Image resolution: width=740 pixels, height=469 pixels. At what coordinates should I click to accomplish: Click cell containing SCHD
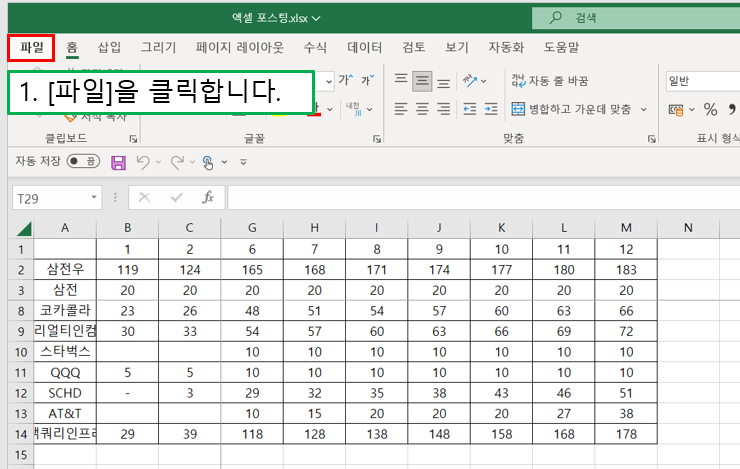(x=65, y=393)
